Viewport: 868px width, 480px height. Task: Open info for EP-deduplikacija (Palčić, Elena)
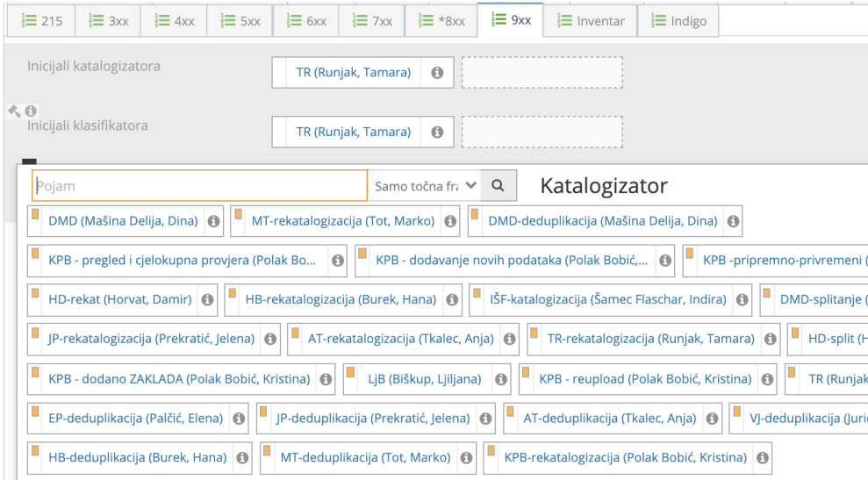click(x=239, y=419)
